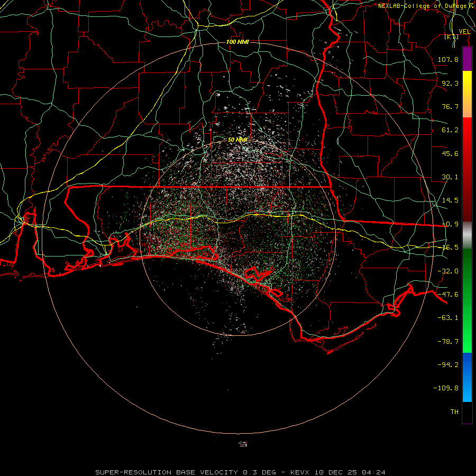Viewport: 476px width, 476px height.
Task: Click the -32.0 value on velocity scale
Action: pyautogui.click(x=448, y=271)
